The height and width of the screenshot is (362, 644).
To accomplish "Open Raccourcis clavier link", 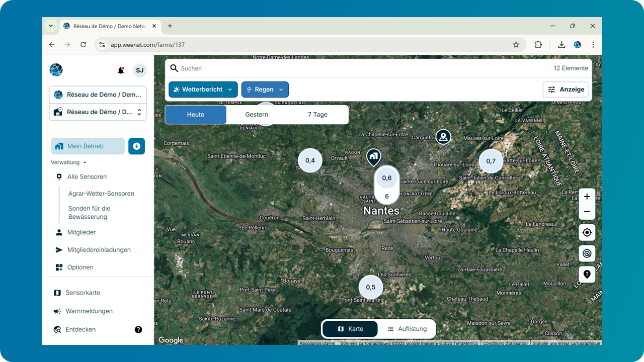I will point(317,343).
